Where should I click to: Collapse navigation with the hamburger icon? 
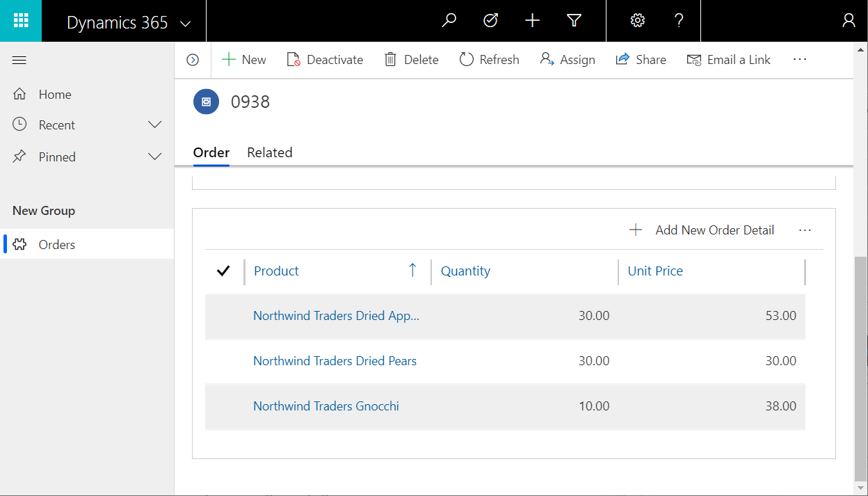[19, 60]
